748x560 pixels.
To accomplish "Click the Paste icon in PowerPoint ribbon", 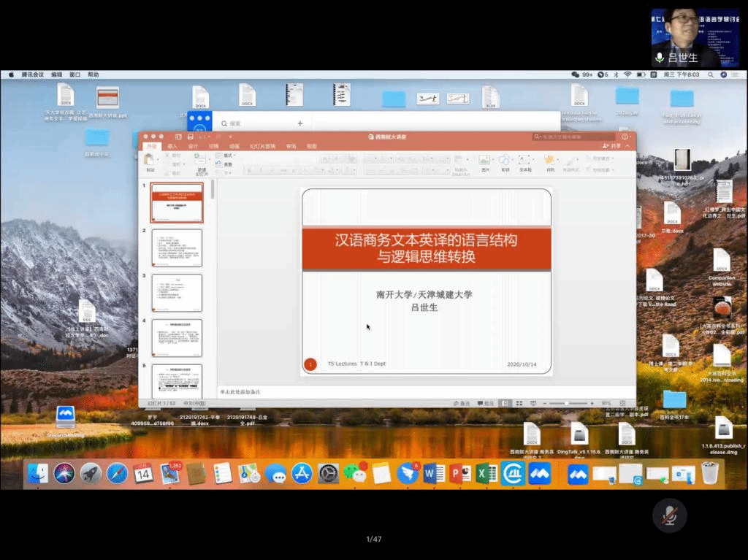I will (149, 161).
